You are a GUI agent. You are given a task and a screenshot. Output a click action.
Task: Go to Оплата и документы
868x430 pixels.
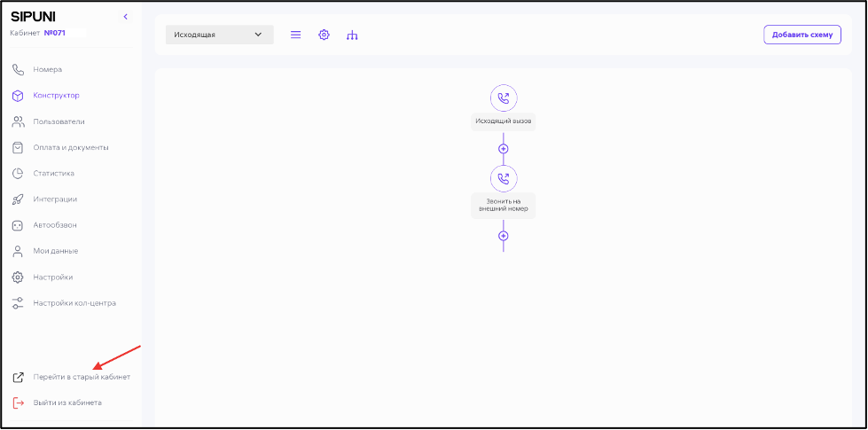71,148
